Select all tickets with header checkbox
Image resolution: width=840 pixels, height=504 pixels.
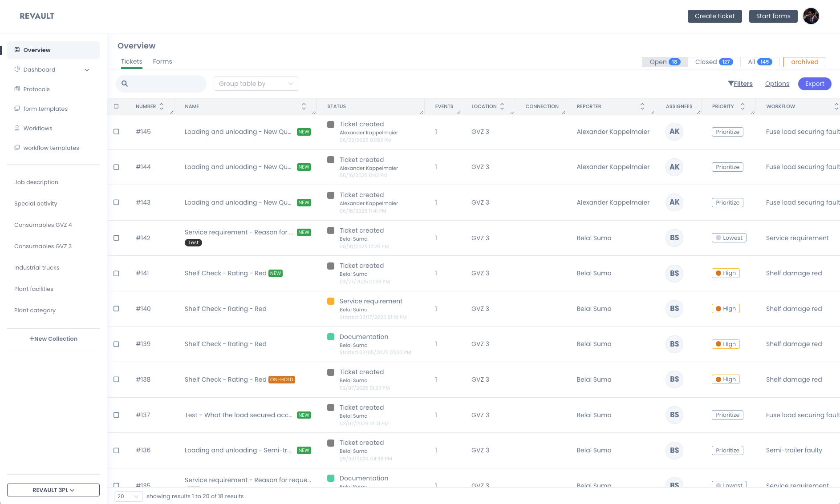116,106
